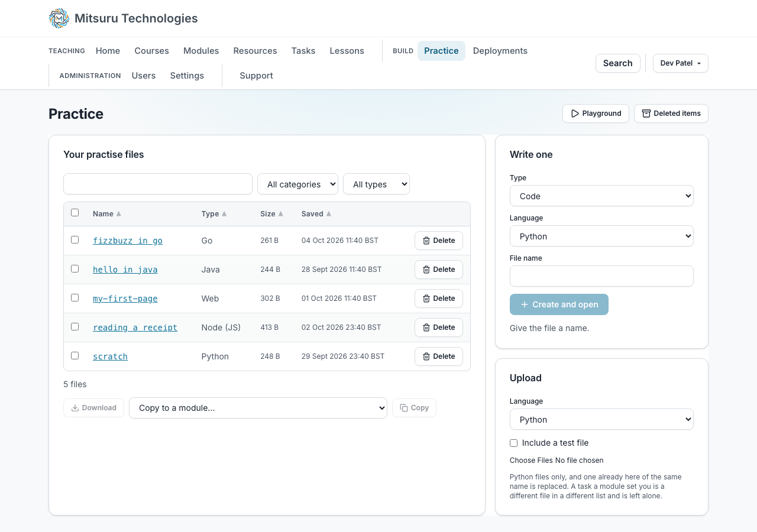757x532 pixels.
Task: Open Write one Language dropdown
Action: pyautogui.click(x=601, y=236)
